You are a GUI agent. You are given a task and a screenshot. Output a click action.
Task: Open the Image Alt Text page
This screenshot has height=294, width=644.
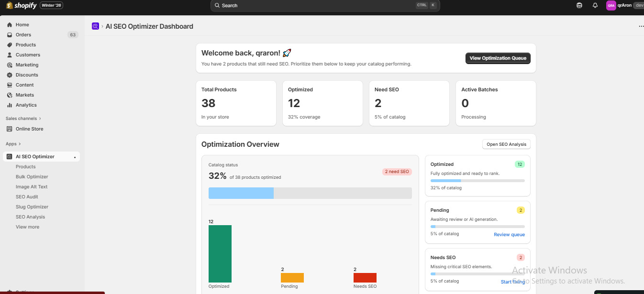tap(32, 187)
